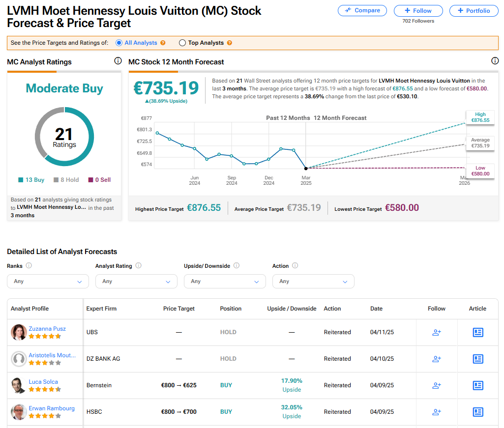Click the High €876.55 forecast label
Viewport: 504px width, 428px height.
click(480, 117)
